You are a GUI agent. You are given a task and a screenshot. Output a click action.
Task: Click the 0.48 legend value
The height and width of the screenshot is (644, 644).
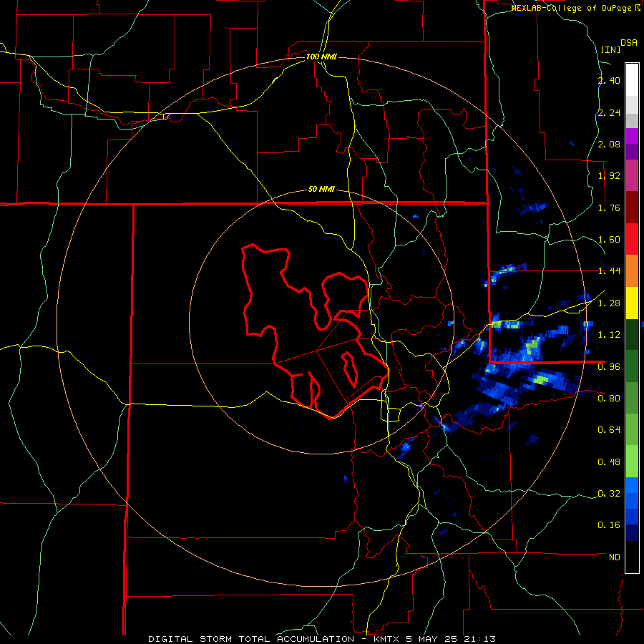point(609,462)
